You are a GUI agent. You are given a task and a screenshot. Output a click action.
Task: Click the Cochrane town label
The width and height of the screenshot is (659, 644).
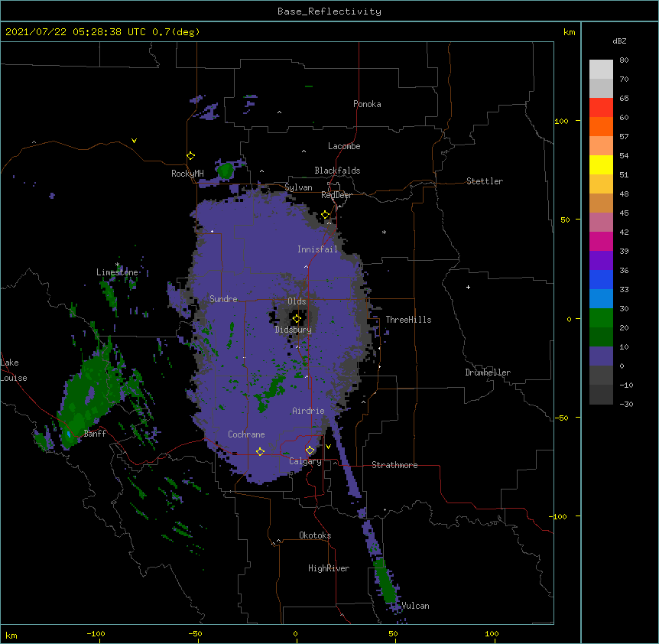[x=246, y=434]
